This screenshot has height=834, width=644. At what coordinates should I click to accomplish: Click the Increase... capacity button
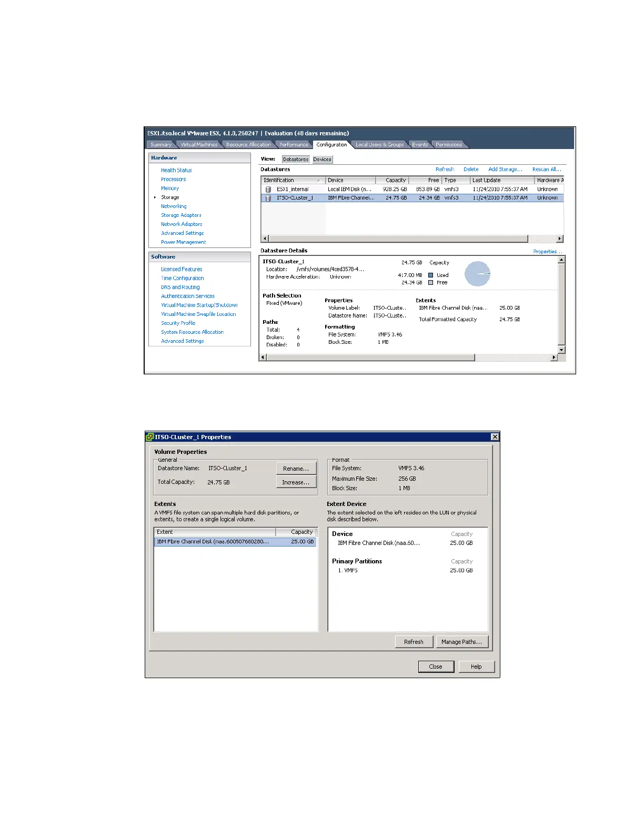point(296,482)
